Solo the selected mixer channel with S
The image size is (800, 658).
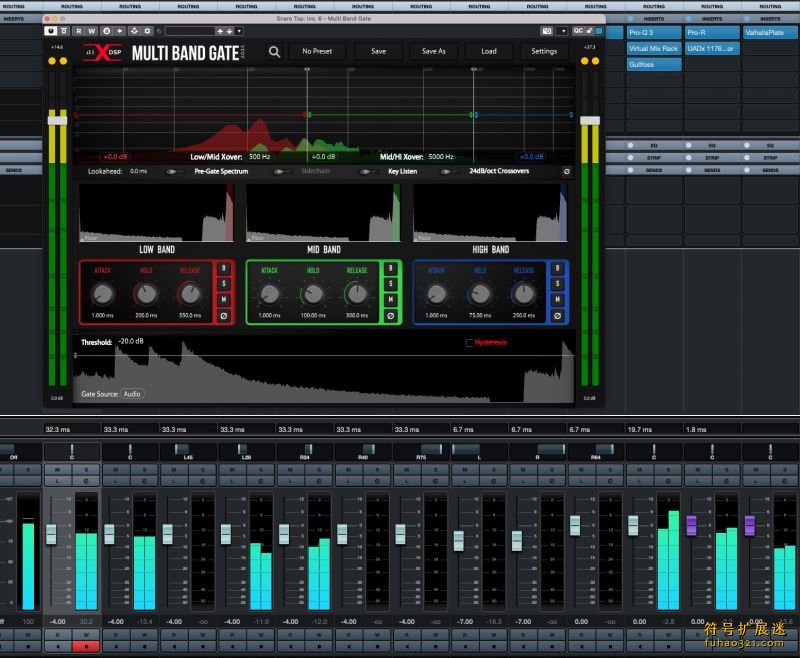click(x=86, y=470)
